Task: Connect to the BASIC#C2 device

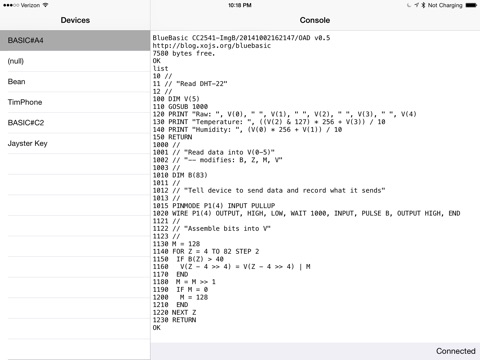Action: pos(75,123)
